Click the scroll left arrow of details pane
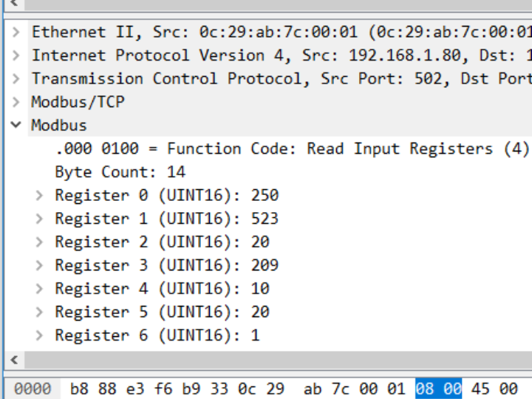532x399 pixels. 13,360
